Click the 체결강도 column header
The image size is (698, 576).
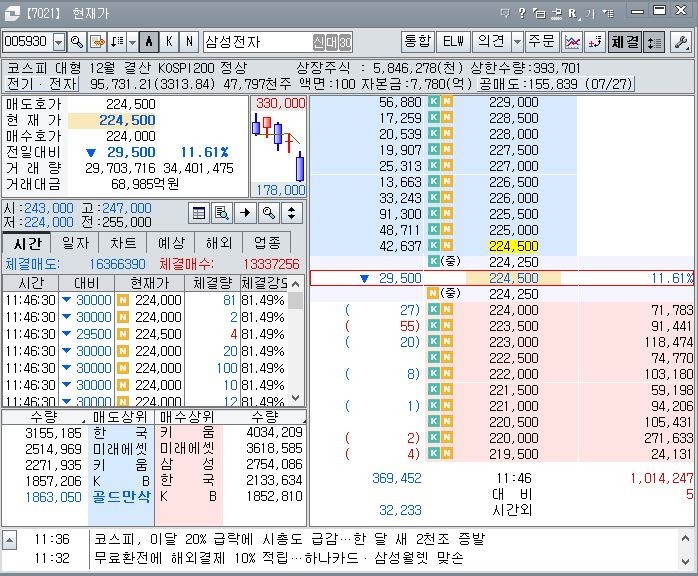click(264, 283)
